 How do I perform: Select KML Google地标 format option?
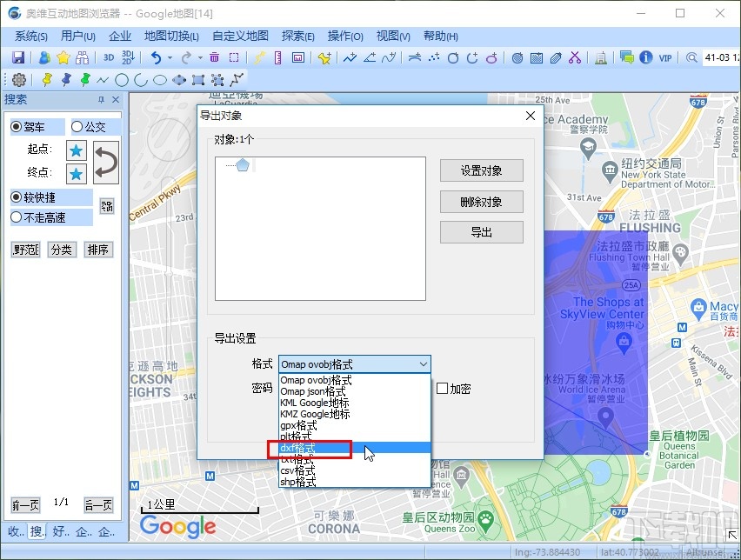315,403
